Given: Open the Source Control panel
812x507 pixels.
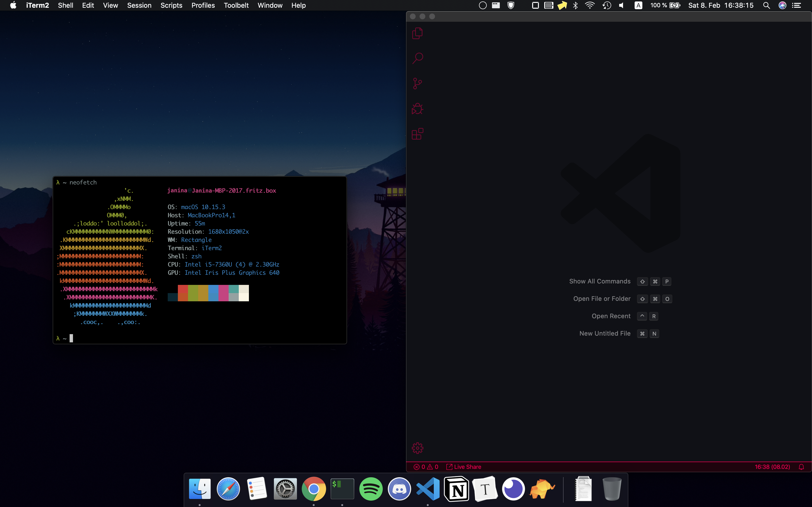Looking at the screenshot, I should (417, 84).
